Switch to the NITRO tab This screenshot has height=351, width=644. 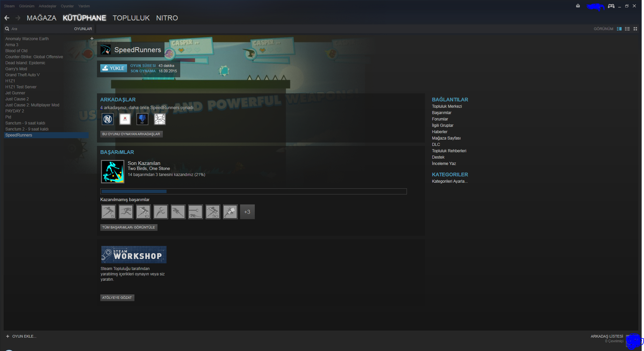pyautogui.click(x=167, y=18)
